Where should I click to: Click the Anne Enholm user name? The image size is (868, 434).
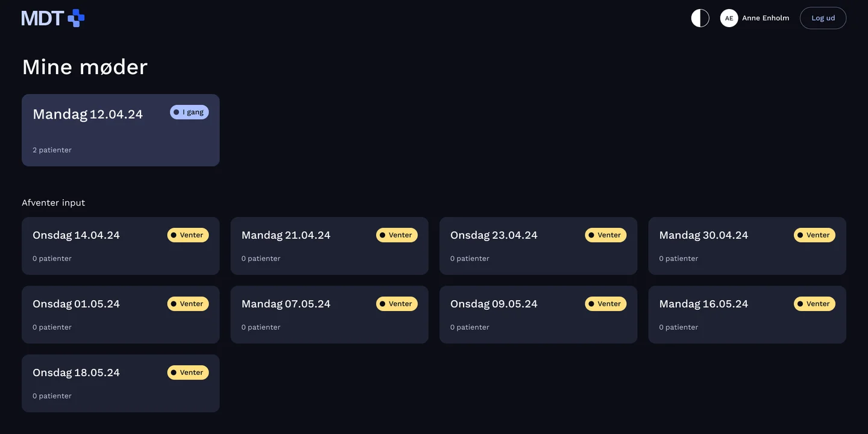pos(766,18)
